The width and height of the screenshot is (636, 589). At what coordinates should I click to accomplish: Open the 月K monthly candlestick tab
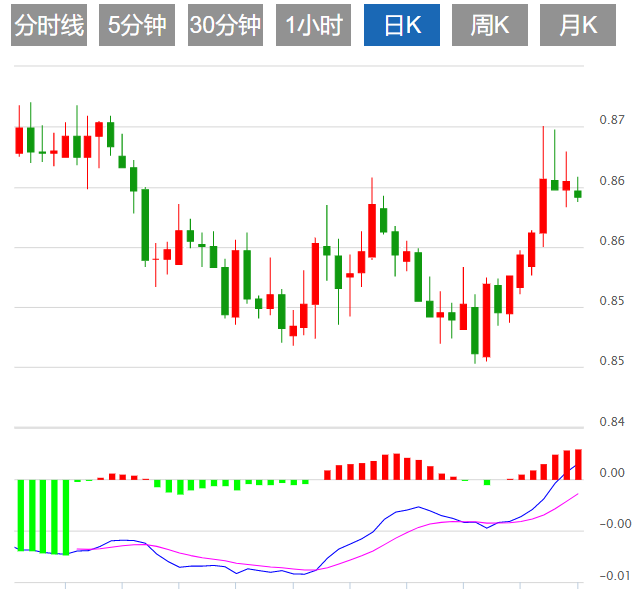pos(578,25)
